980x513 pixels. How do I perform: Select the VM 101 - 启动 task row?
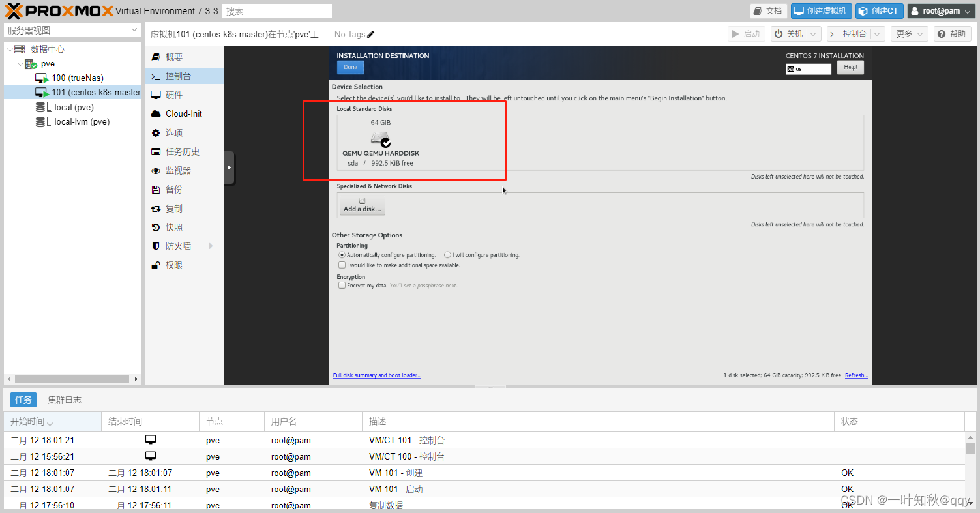tap(484, 489)
